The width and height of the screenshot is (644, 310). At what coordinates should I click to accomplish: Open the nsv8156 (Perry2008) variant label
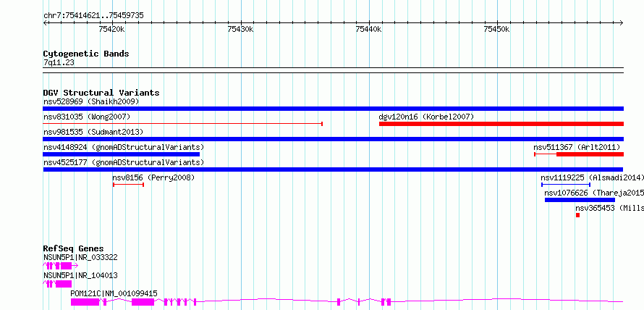[153, 178]
